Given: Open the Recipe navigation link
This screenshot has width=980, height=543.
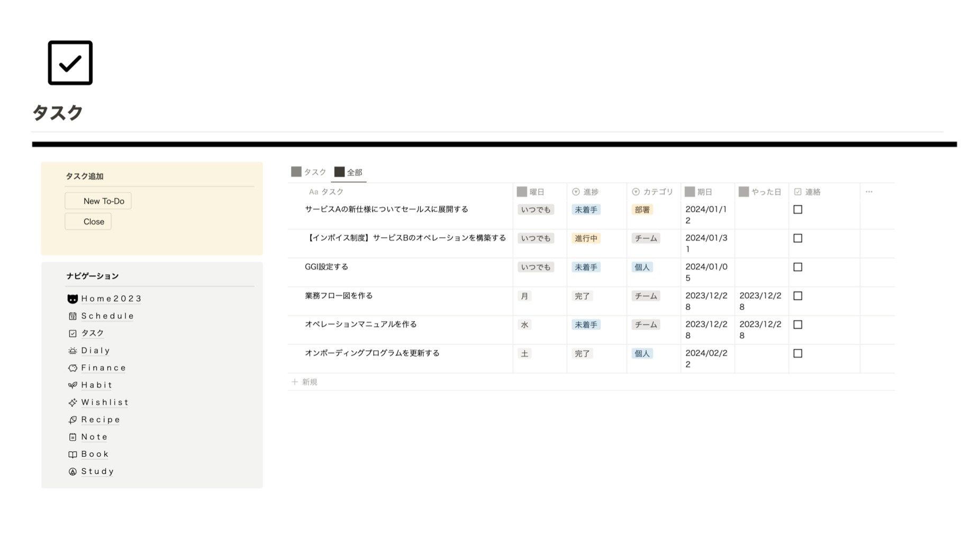Looking at the screenshot, I should [x=101, y=420].
